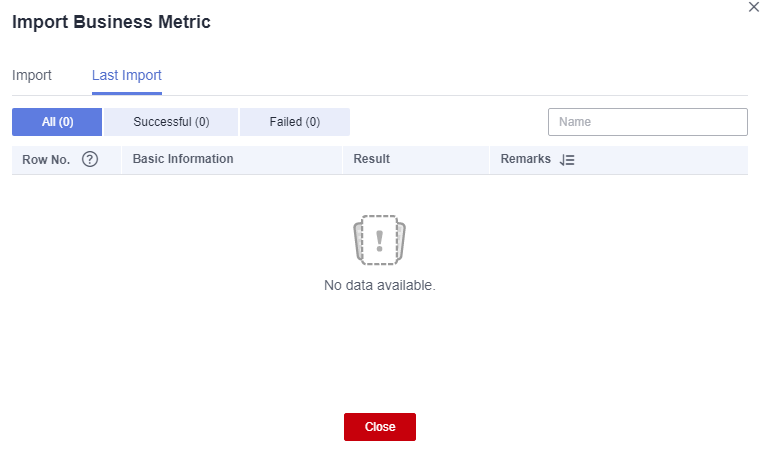Filter by Successful (0) records
The width and height of the screenshot is (773, 450).
[x=171, y=122]
